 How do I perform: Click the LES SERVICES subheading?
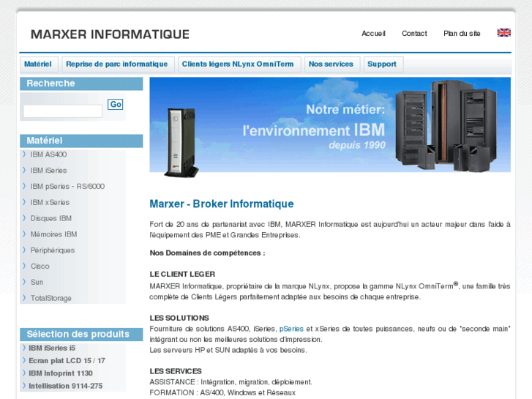click(x=176, y=371)
